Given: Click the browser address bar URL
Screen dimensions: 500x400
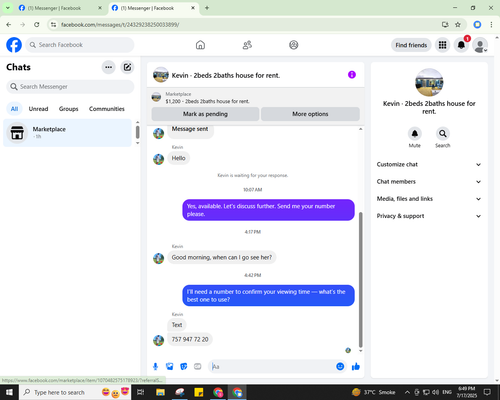Looking at the screenshot, I should [x=120, y=25].
